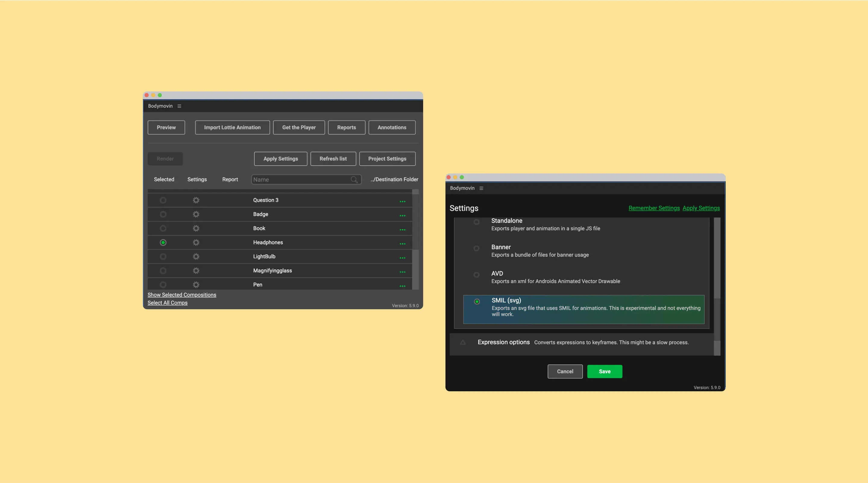
Task: Click the search magnifier in Name field
Action: (x=354, y=180)
